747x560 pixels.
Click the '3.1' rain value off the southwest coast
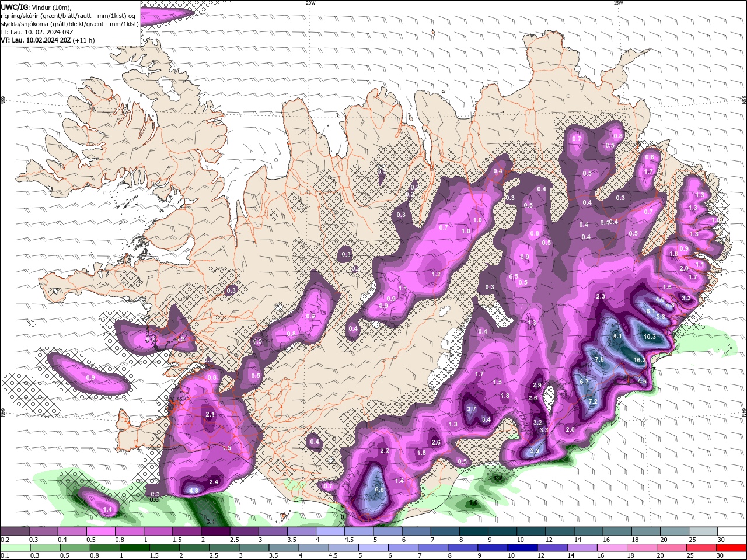point(211,521)
